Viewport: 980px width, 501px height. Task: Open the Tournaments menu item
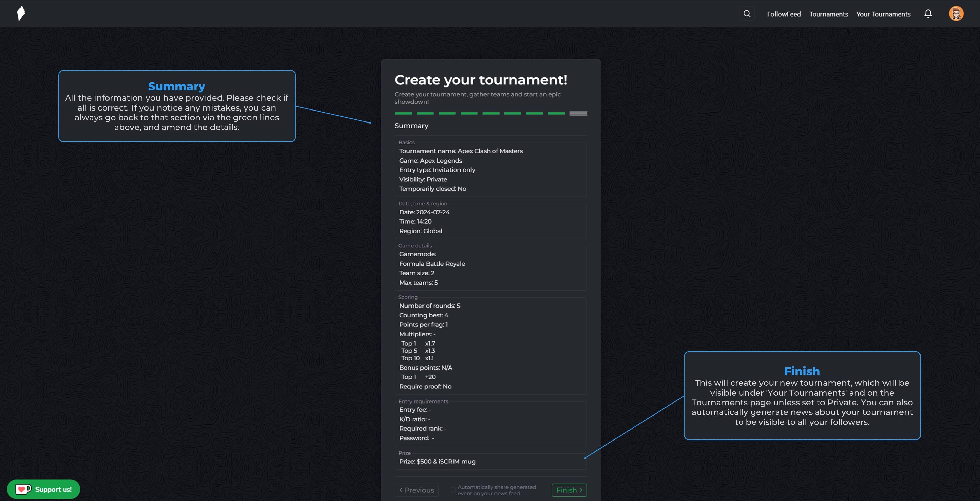(x=828, y=14)
